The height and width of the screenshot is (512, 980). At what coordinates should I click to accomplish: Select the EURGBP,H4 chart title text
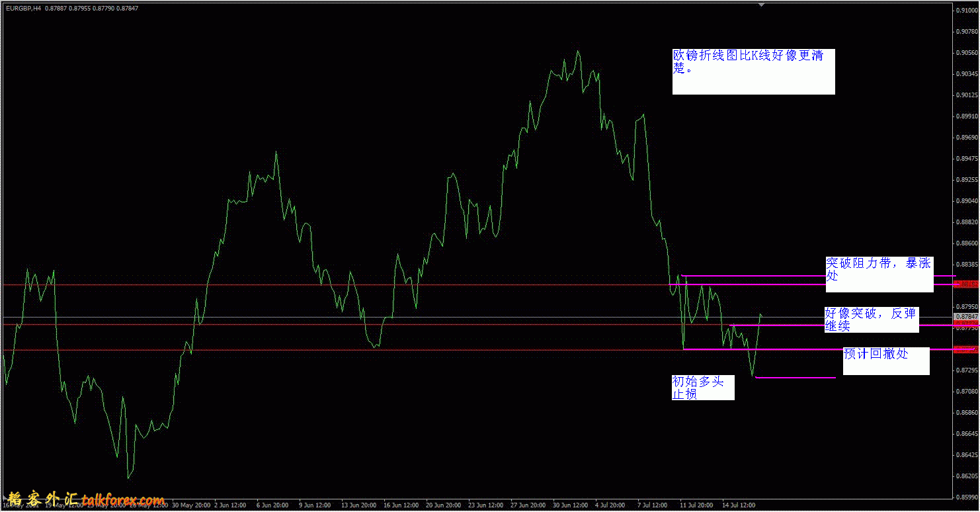(x=24, y=7)
